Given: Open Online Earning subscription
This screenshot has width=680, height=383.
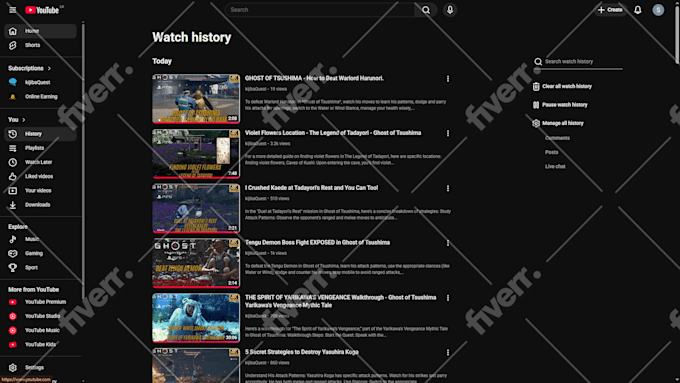Looking at the screenshot, I should point(40,97).
